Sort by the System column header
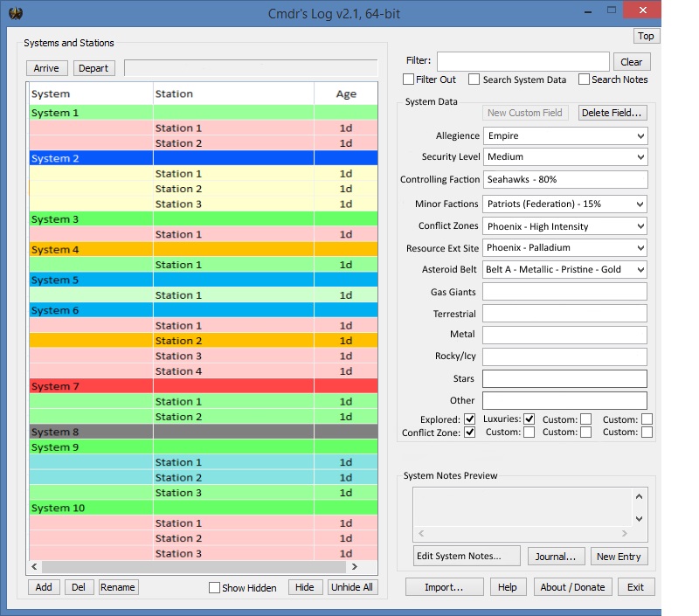This screenshot has width=699, height=616. [91, 94]
